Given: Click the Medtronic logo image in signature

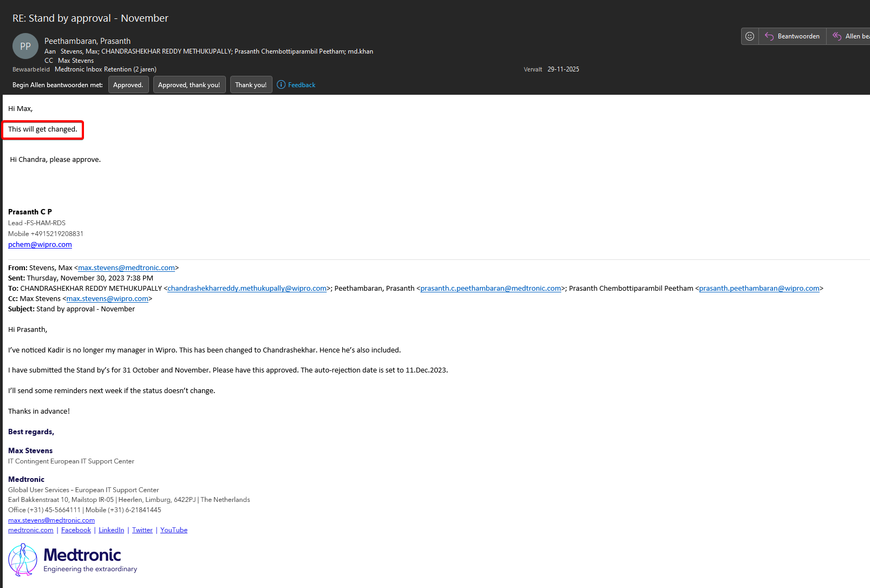Looking at the screenshot, I should [73, 560].
